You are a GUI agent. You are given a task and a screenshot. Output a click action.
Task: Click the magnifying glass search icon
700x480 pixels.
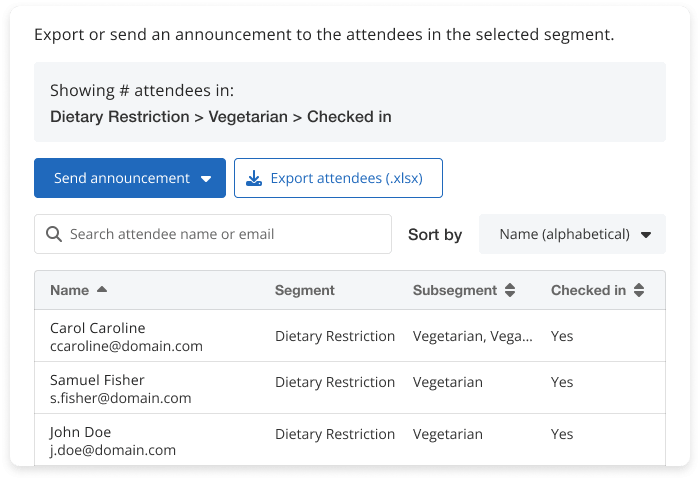pos(53,234)
